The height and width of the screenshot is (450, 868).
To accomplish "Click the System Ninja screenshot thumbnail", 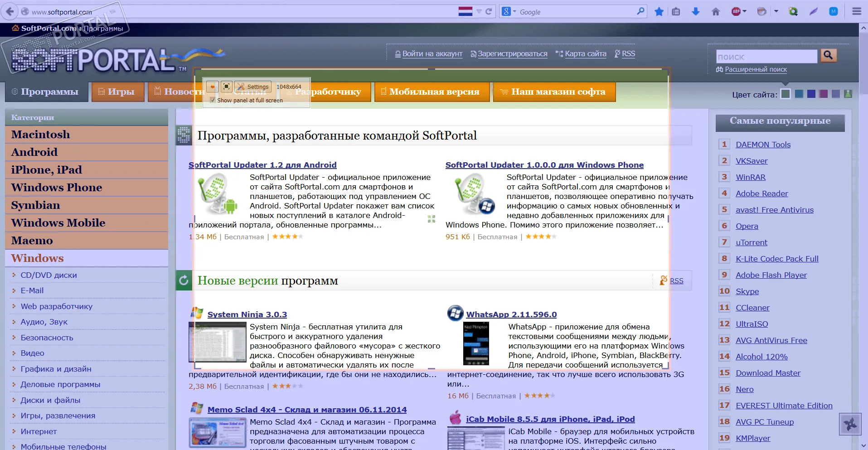I will [x=218, y=342].
